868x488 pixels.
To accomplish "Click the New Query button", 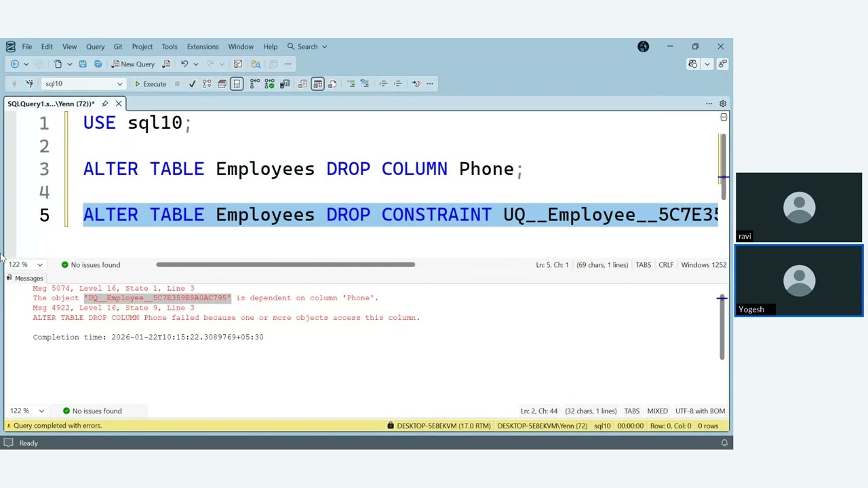I will (133, 64).
